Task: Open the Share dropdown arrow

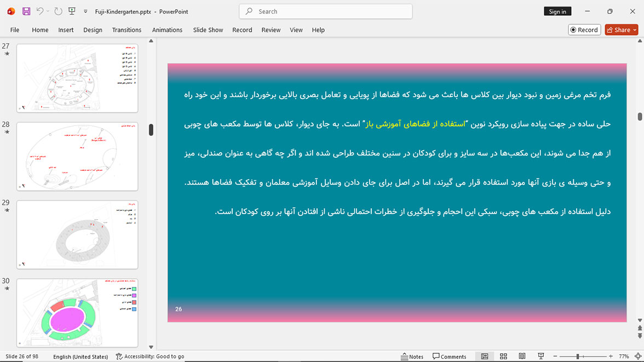Action: 635,30
